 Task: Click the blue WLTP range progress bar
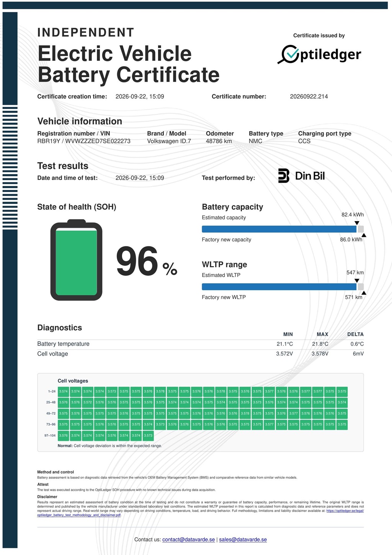point(279,287)
